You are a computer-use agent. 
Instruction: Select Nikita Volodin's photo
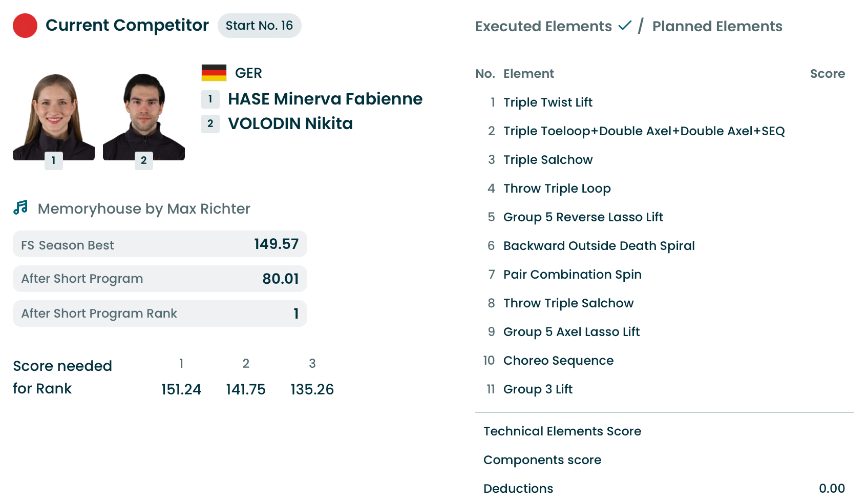click(x=144, y=117)
